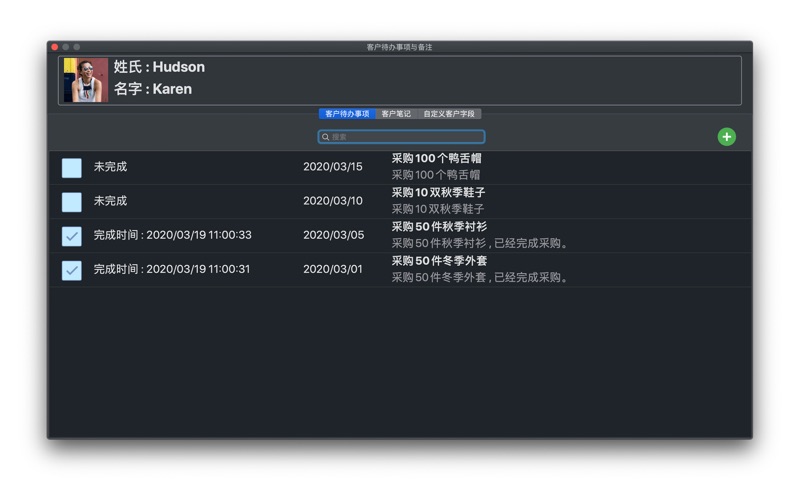Image resolution: width=800 pixels, height=500 pixels.
Task: Minimize the 客户待办事项与备注 window
Action: (x=66, y=47)
